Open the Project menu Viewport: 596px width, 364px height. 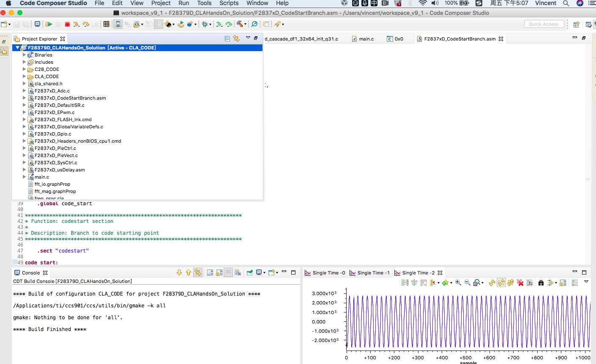pos(161,3)
